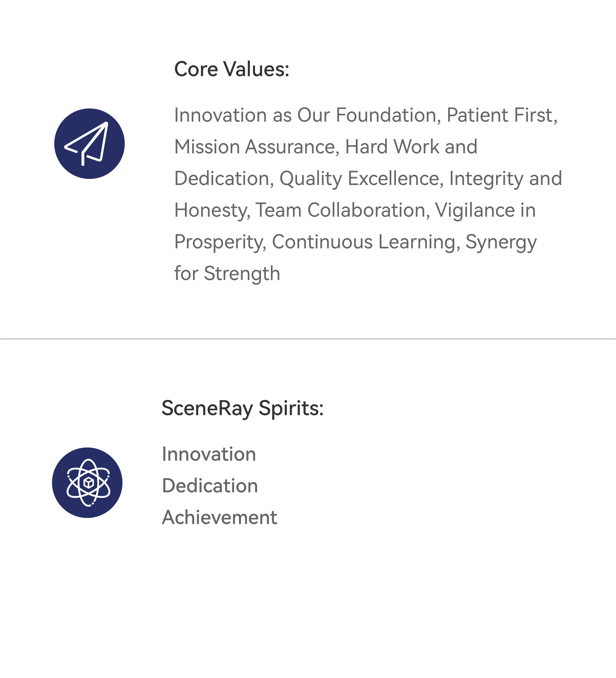This screenshot has height=678, width=616.
Task: Click "Innovation" under SceneRay Spirits
Action: click(209, 454)
